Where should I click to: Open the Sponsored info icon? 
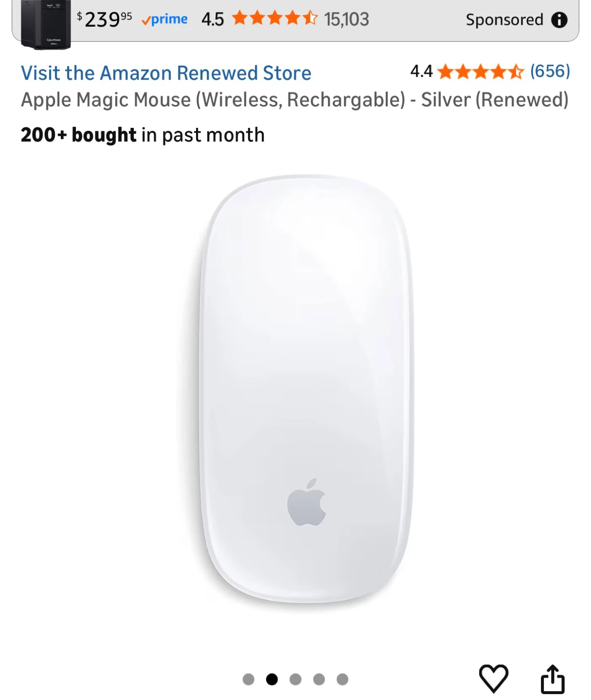click(559, 20)
